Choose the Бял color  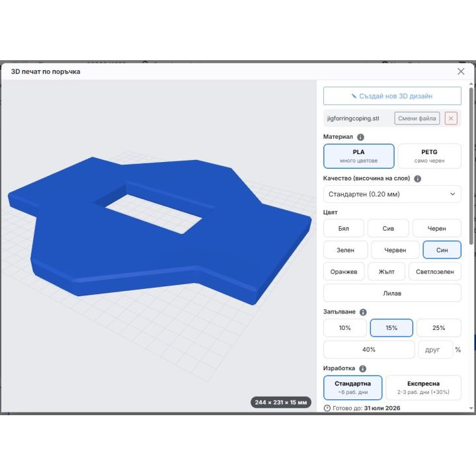tap(344, 228)
